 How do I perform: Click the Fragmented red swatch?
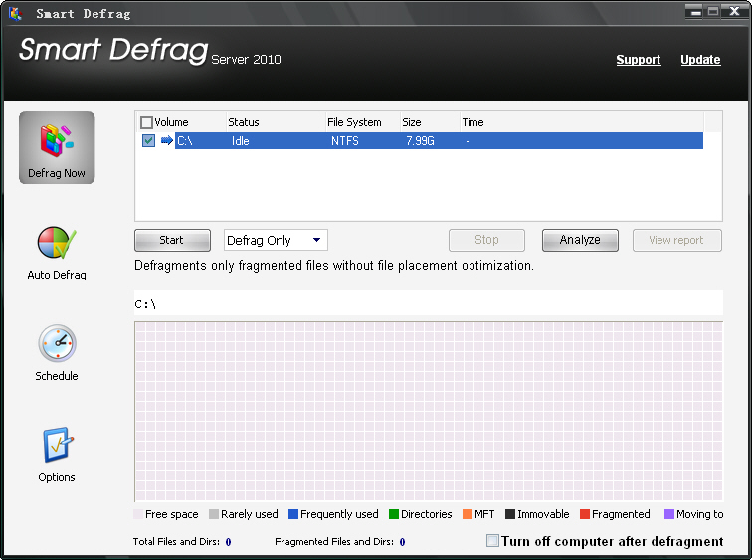[585, 514]
